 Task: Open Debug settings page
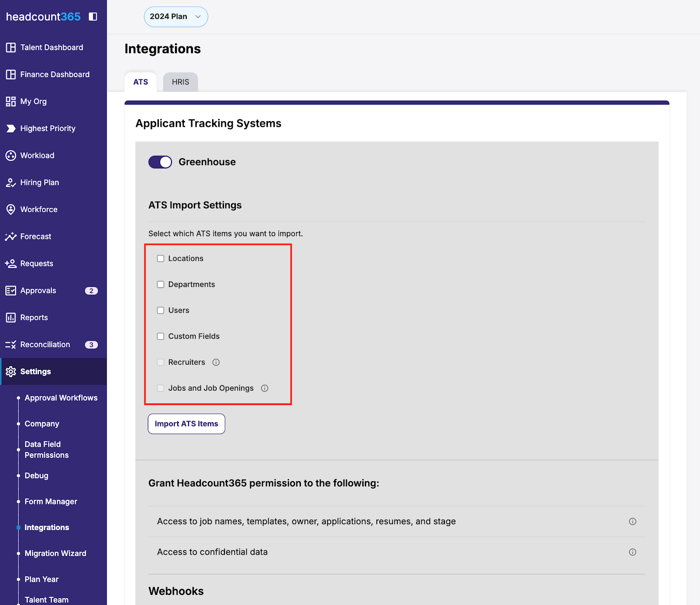(x=36, y=476)
